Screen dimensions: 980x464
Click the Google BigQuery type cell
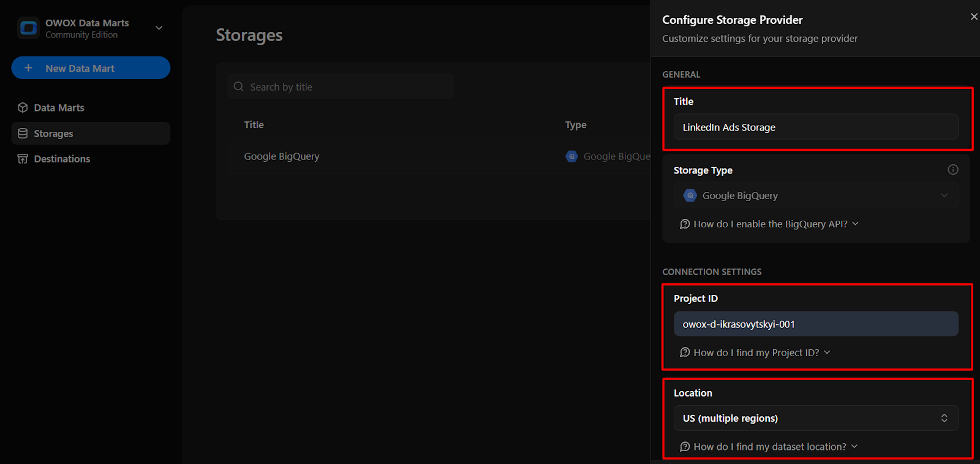tap(608, 156)
